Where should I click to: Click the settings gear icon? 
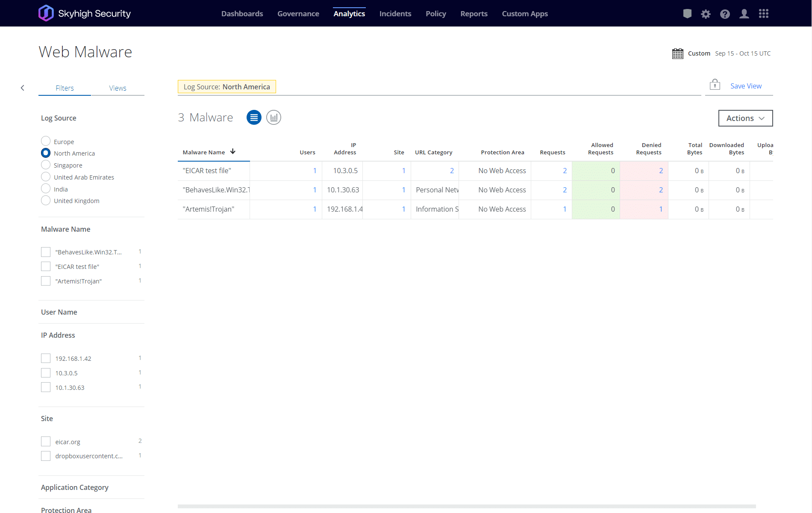706,14
